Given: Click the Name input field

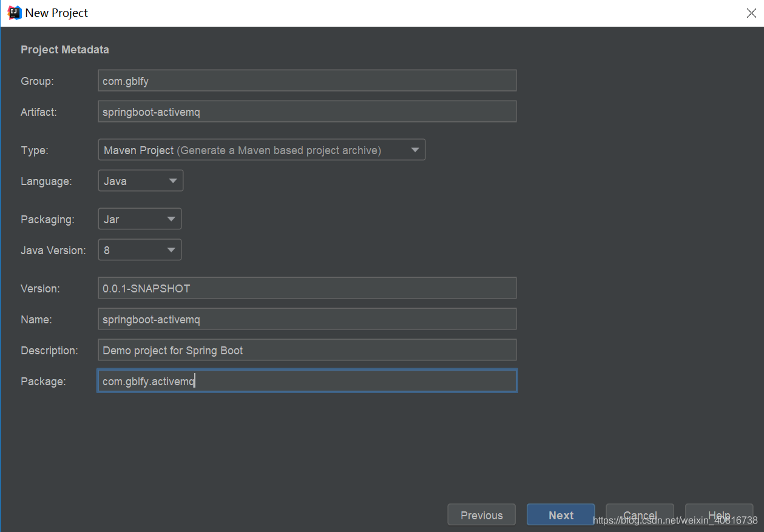Looking at the screenshot, I should coord(307,319).
